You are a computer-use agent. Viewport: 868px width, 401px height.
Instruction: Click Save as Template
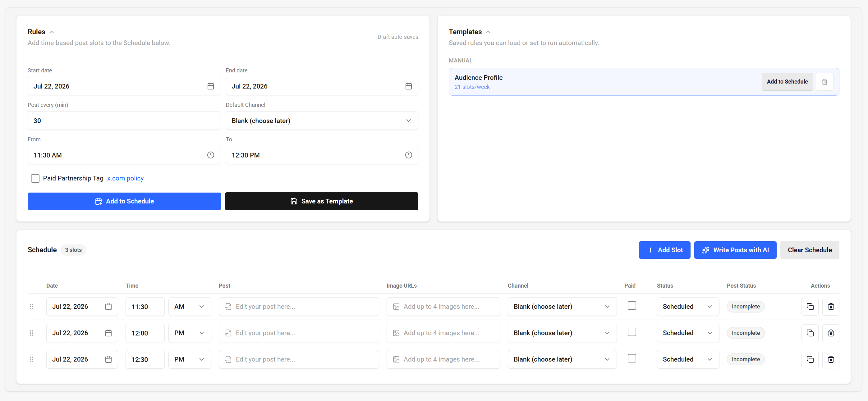321,201
